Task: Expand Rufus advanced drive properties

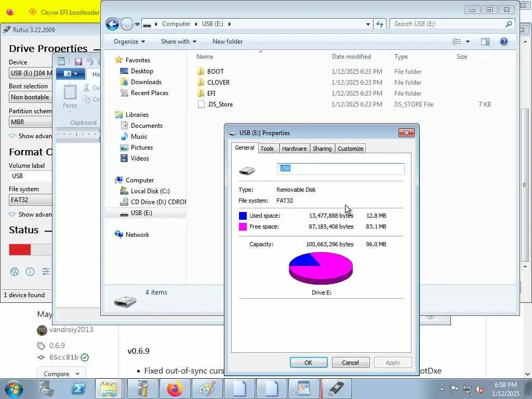Action: (30, 136)
